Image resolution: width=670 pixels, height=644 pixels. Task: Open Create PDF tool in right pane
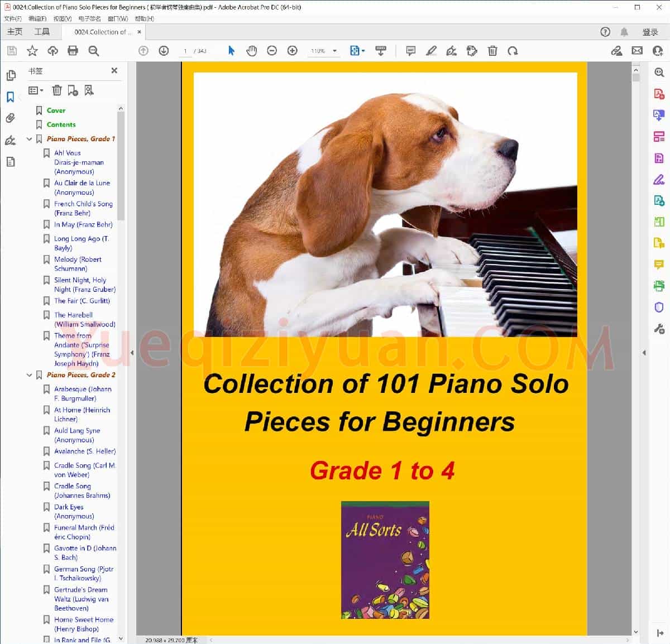(x=659, y=94)
